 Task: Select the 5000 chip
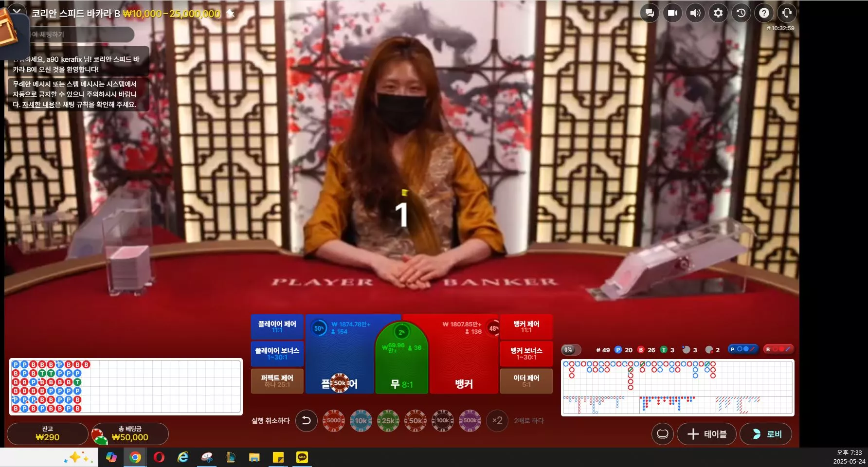click(x=334, y=421)
